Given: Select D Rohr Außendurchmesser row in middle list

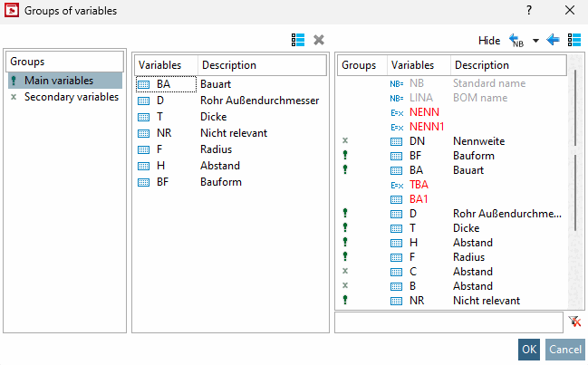Looking at the screenshot, I should pyautogui.click(x=230, y=101).
